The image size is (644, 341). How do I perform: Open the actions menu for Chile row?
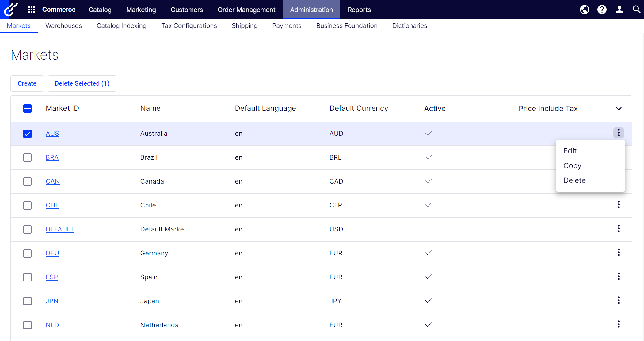coord(619,205)
